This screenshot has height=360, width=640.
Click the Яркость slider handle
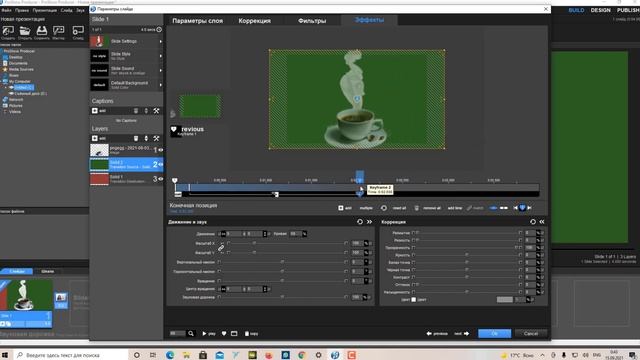467,255
